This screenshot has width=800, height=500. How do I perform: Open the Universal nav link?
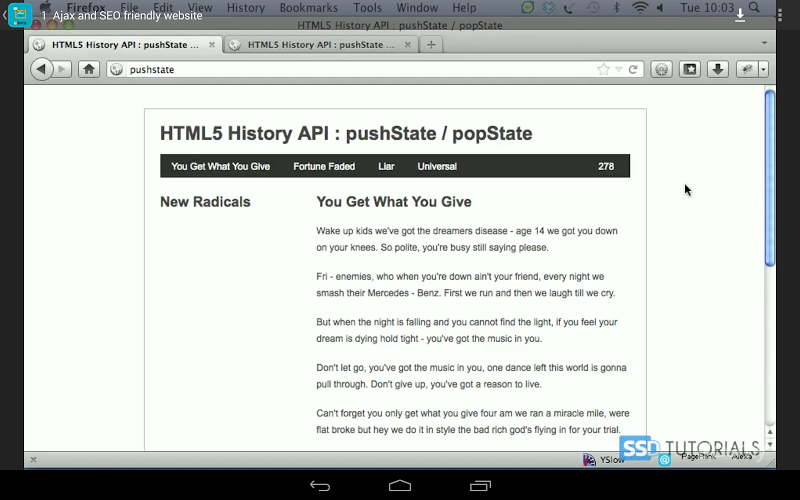[x=437, y=166]
